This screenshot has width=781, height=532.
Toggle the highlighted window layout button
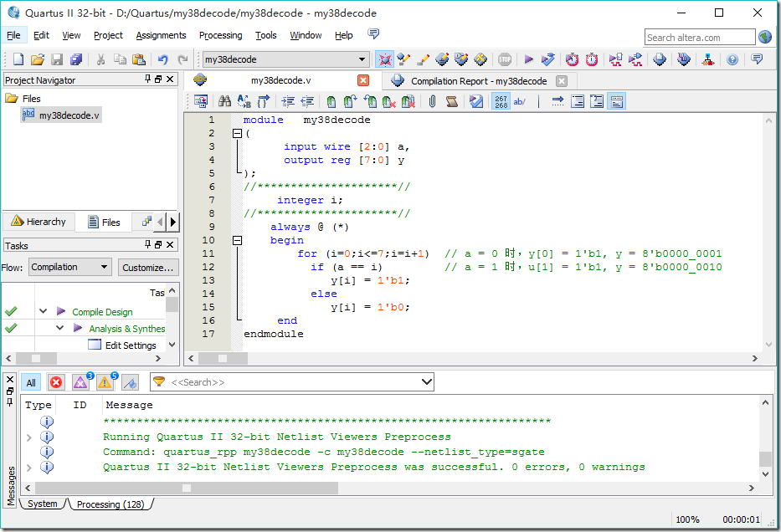click(x=617, y=101)
